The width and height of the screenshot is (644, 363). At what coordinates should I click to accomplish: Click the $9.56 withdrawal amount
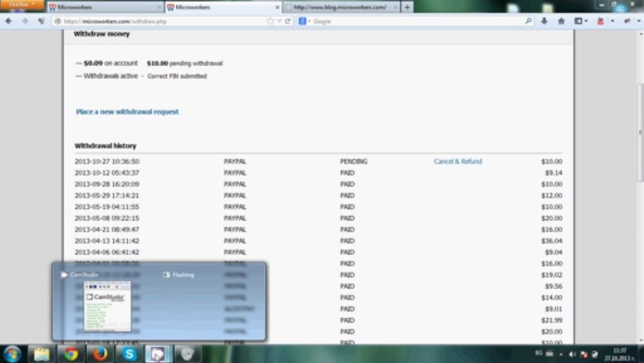[x=553, y=286]
